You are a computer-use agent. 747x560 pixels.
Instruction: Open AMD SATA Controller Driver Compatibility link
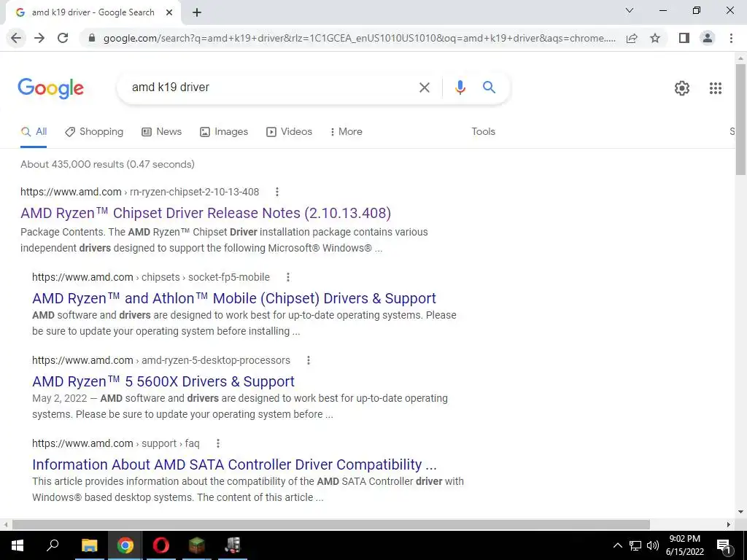pyautogui.click(x=234, y=464)
